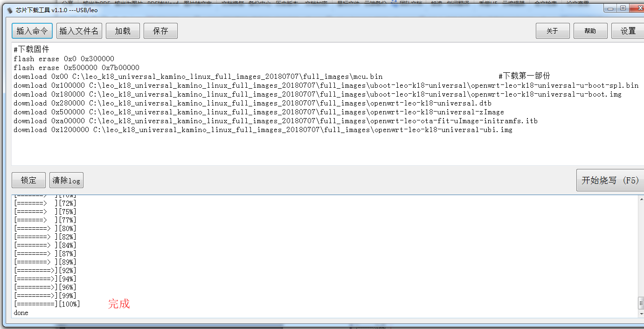The width and height of the screenshot is (644, 329).
Task: Start flashing with 开始烧写 (F5)
Action: (x=610, y=180)
